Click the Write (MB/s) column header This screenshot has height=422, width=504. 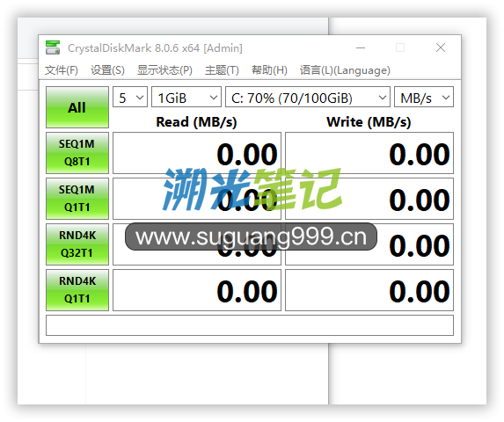369,122
